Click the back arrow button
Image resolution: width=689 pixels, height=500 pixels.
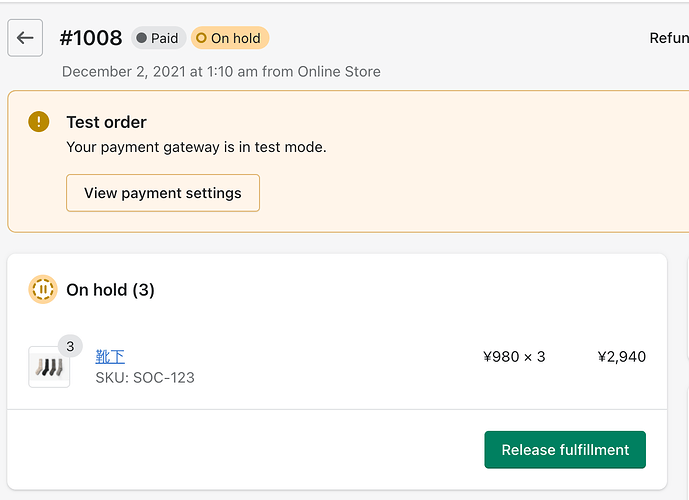point(25,39)
